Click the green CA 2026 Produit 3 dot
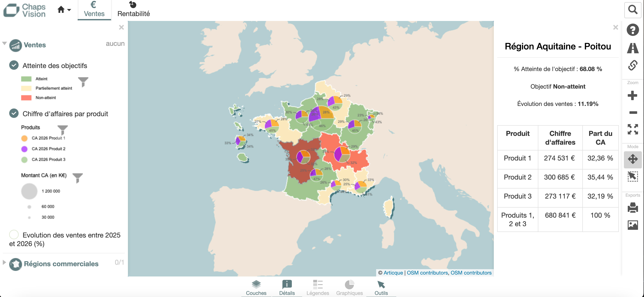 tap(24, 160)
